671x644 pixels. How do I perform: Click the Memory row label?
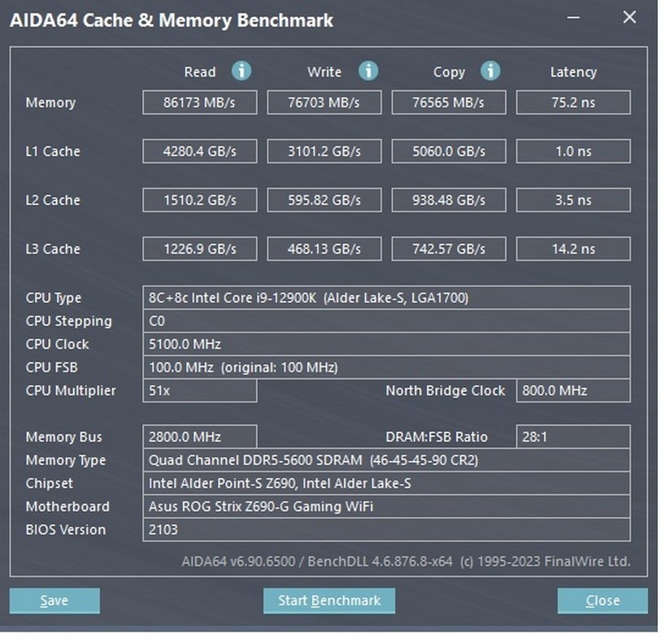click(x=50, y=102)
